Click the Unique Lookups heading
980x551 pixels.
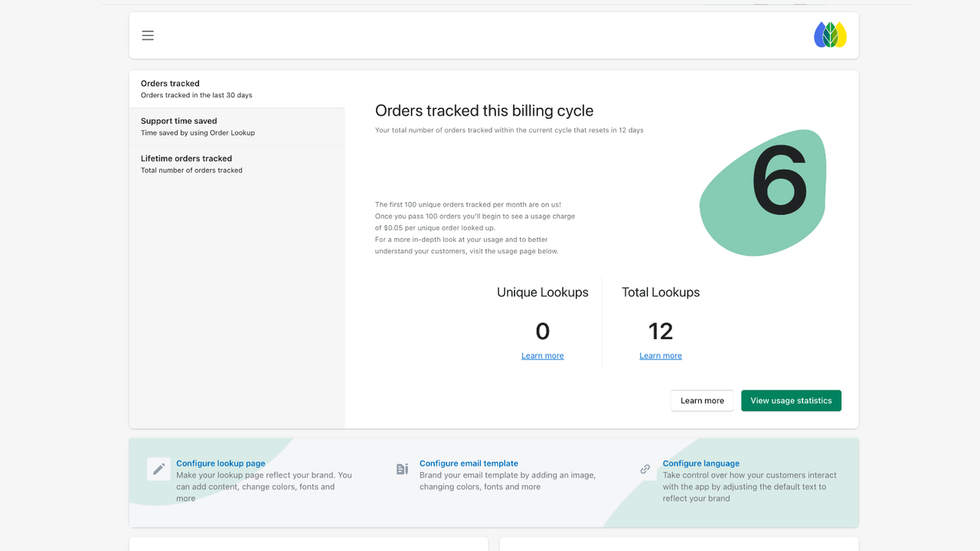(543, 292)
